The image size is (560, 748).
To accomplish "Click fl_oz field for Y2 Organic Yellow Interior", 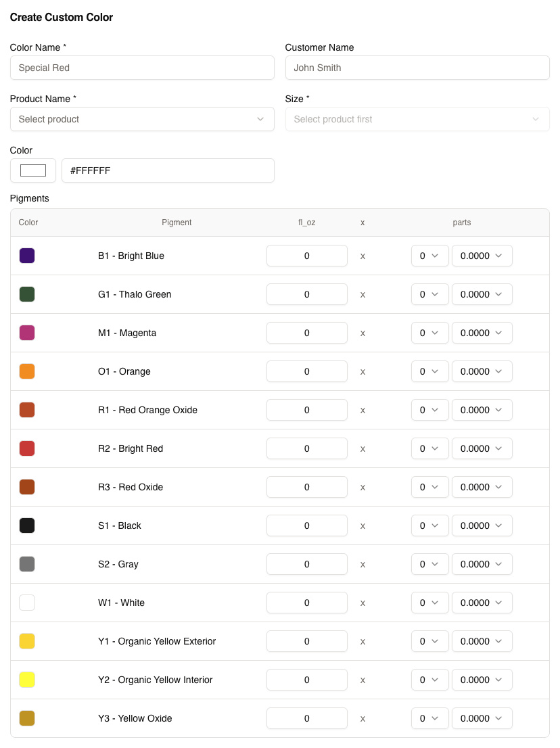I will point(306,680).
